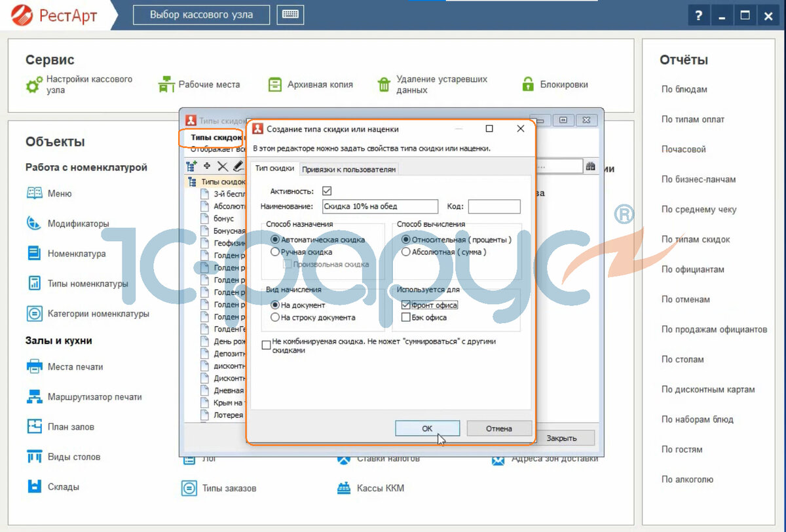Select На документ radio button
The width and height of the screenshot is (786, 532).
pyautogui.click(x=275, y=305)
